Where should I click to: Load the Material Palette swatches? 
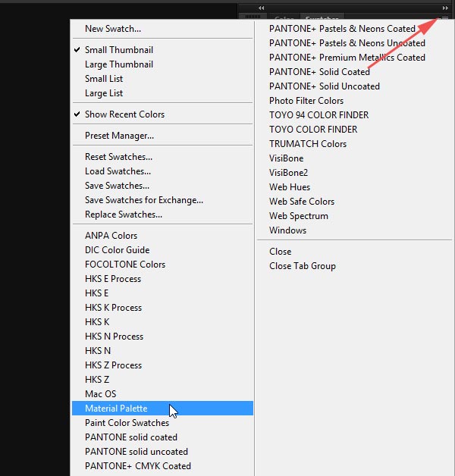coord(162,409)
